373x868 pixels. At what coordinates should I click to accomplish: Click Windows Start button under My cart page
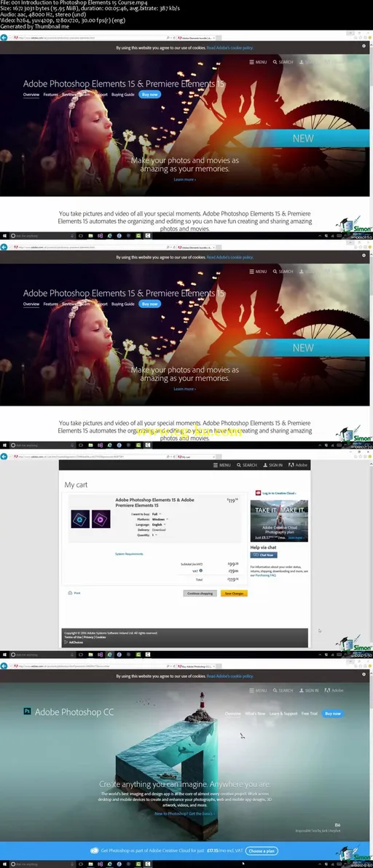click(4, 655)
